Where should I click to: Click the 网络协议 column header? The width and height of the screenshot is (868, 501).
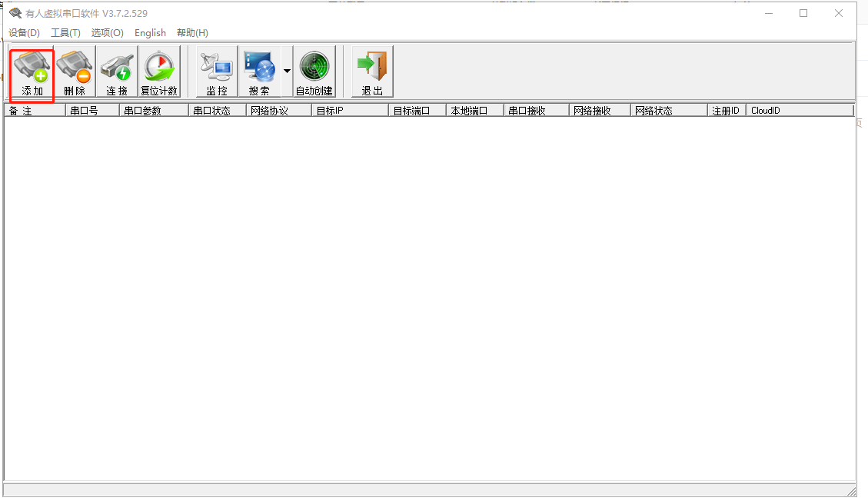click(x=279, y=111)
